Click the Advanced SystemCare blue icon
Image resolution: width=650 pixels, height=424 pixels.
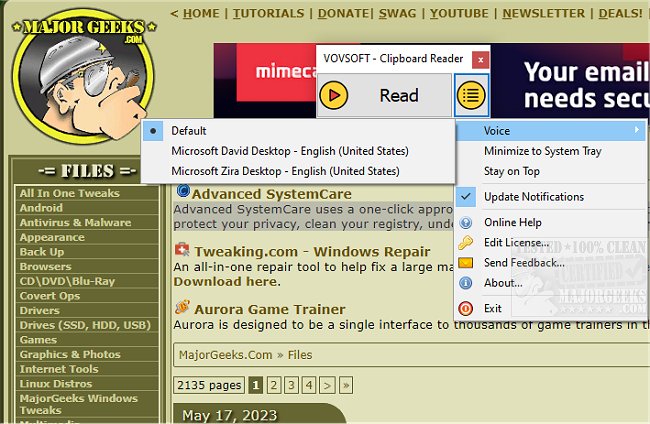tap(183, 191)
